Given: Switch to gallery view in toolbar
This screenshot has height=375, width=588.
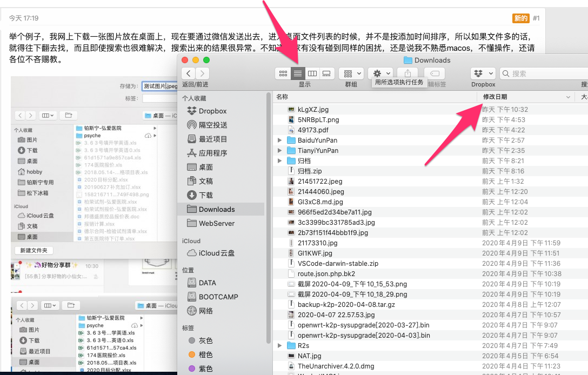Looking at the screenshot, I should pos(326,73).
